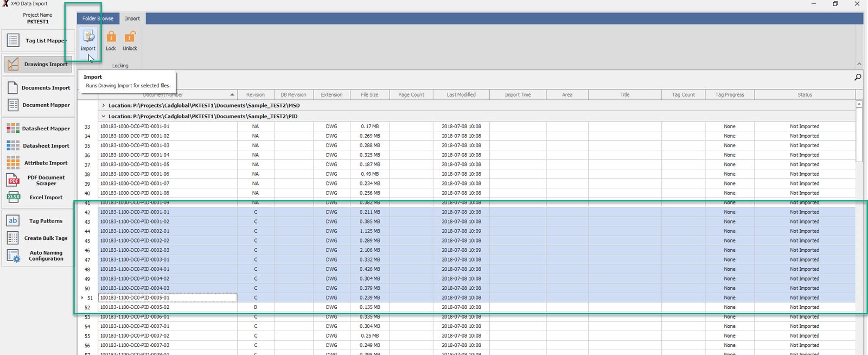Screen dimensions: 868x355
Task: Click the Import toolbar icon
Action: [x=88, y=37]
